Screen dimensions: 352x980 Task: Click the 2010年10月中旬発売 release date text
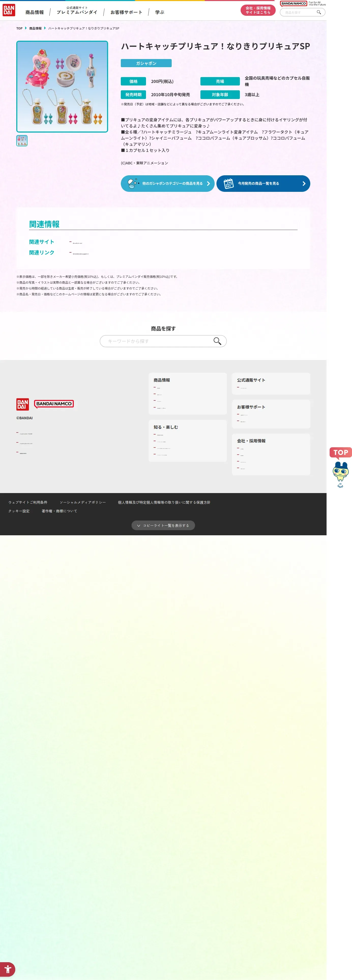point(170,95)
